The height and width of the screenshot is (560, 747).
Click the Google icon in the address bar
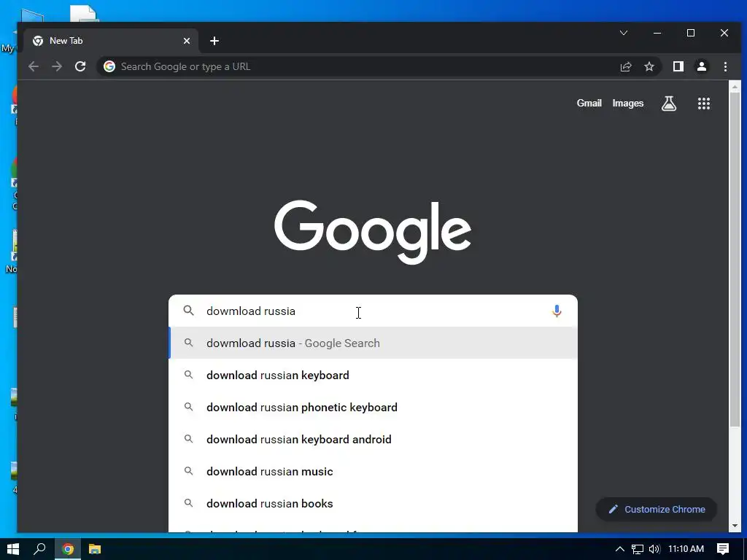pyautogui.click(x=109, y=66)
